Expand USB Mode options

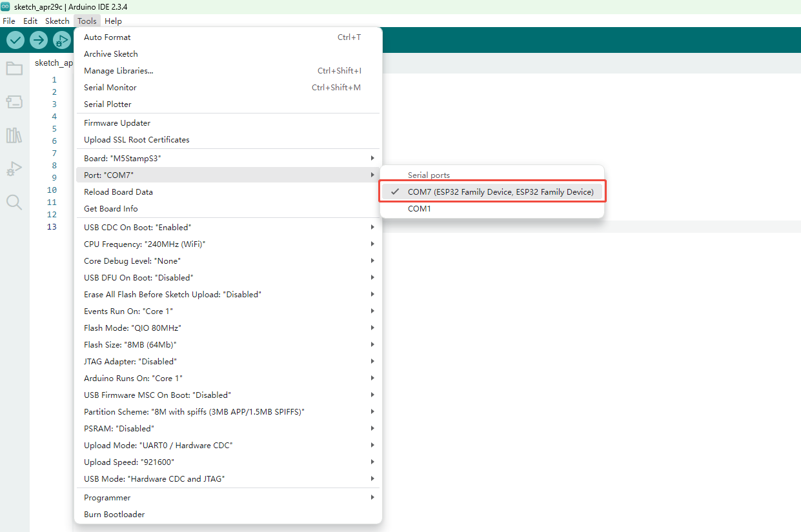pos(228,479)
